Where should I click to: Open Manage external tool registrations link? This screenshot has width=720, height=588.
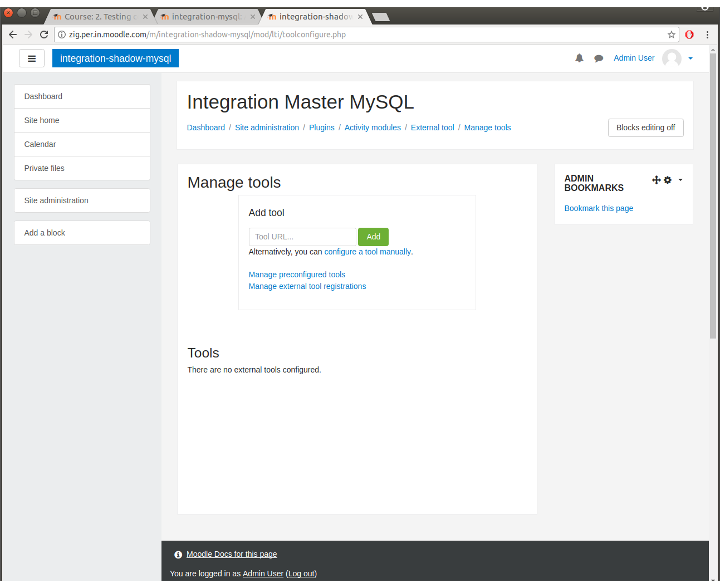click(x=307, y=286)
